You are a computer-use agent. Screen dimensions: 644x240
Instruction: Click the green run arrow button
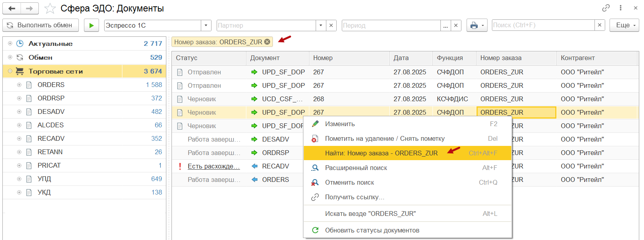pyautogui.click(x=91, y=25)
